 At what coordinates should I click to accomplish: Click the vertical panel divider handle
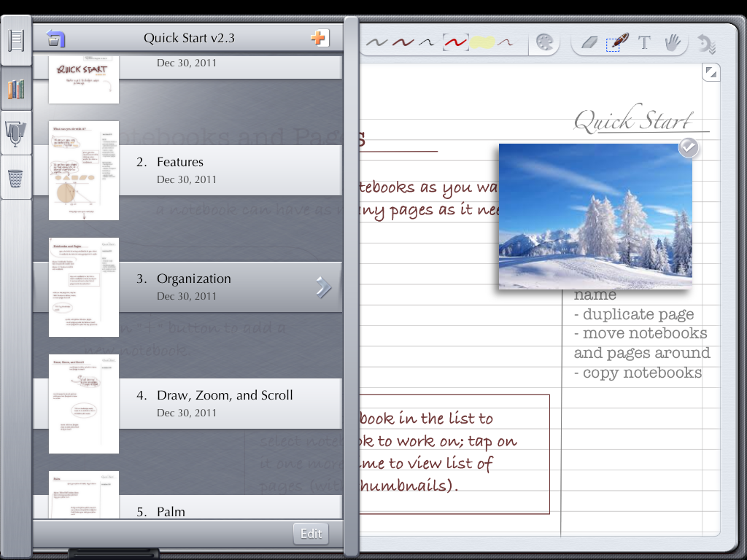click(x=352, y=287)
